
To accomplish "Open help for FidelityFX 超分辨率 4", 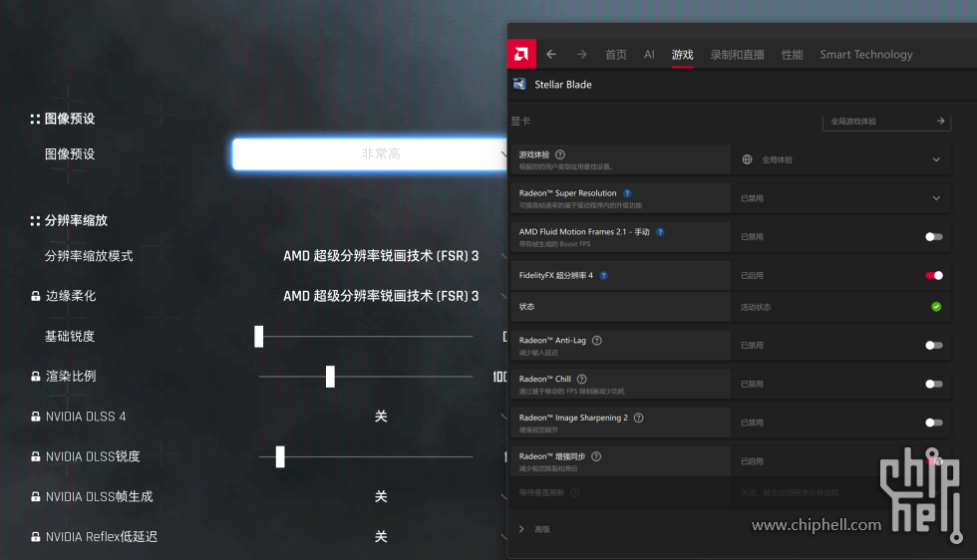I will point(604,275).
